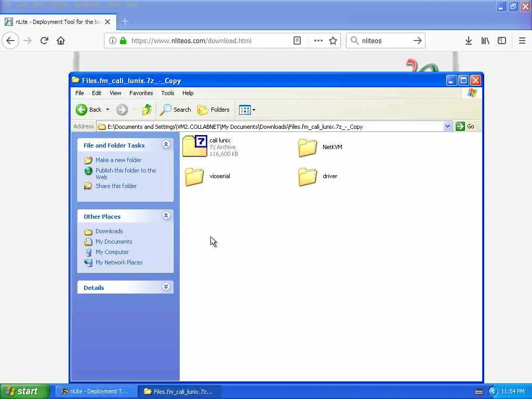This screenshot has height=399, width=532.
Task: Click Publish this folder to the Web
Action: click(126, 174)
